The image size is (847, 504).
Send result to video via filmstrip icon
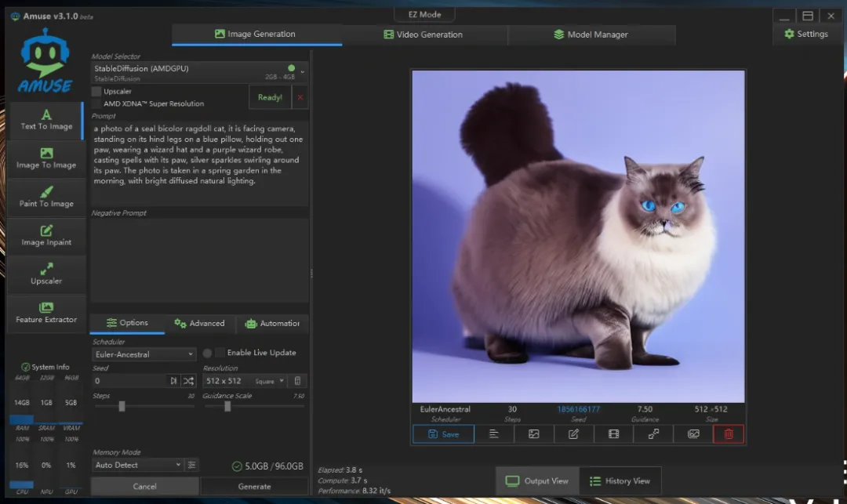[x=613, y=434]
